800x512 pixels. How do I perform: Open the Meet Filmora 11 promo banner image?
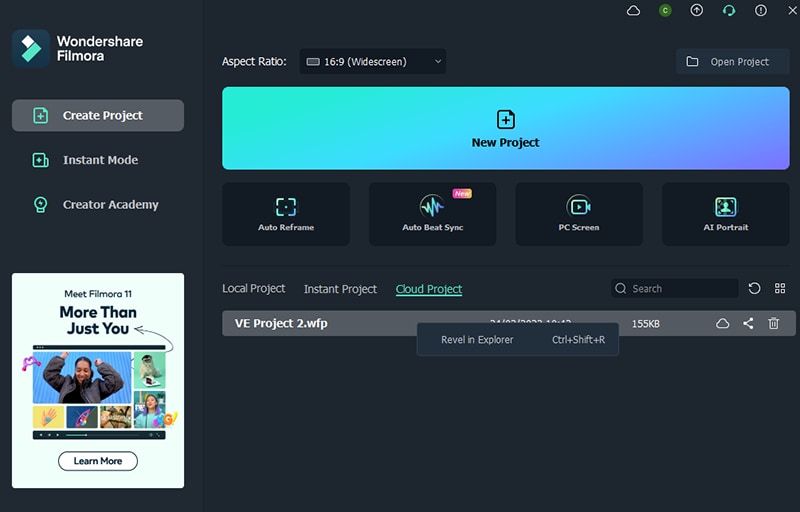(x=98, y=380)
